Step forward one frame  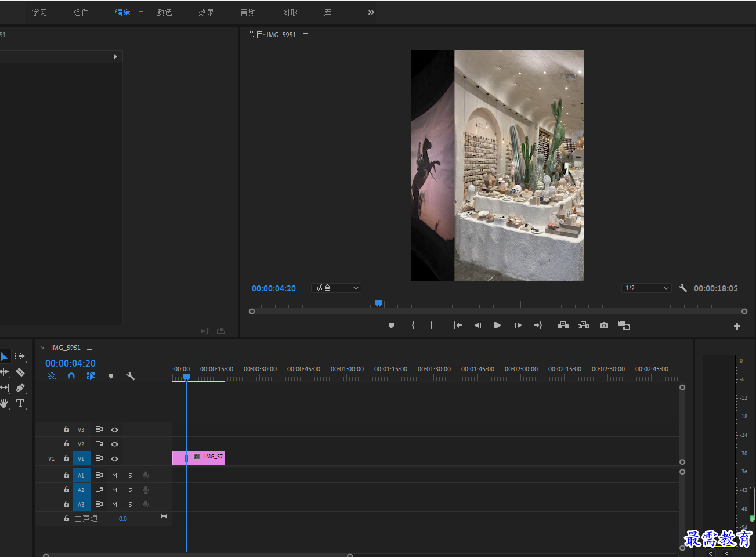pyautogui.click(x=518, y=325)
